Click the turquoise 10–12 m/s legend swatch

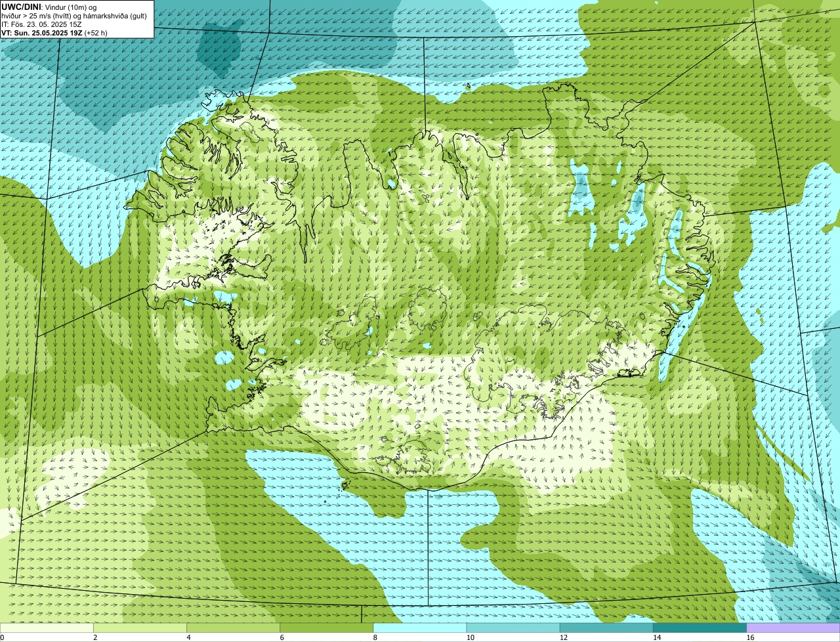tap(513, 628)
